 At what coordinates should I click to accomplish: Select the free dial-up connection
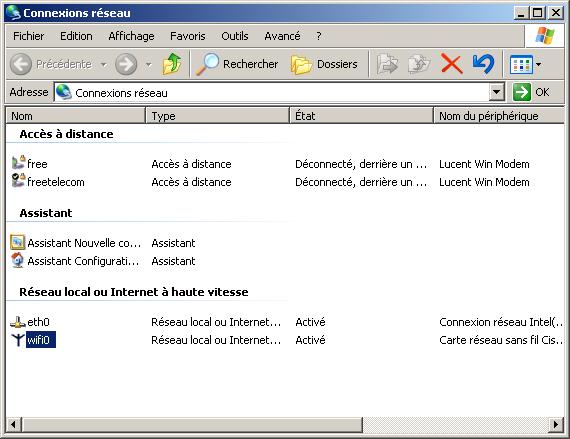(x=29, y=164)
